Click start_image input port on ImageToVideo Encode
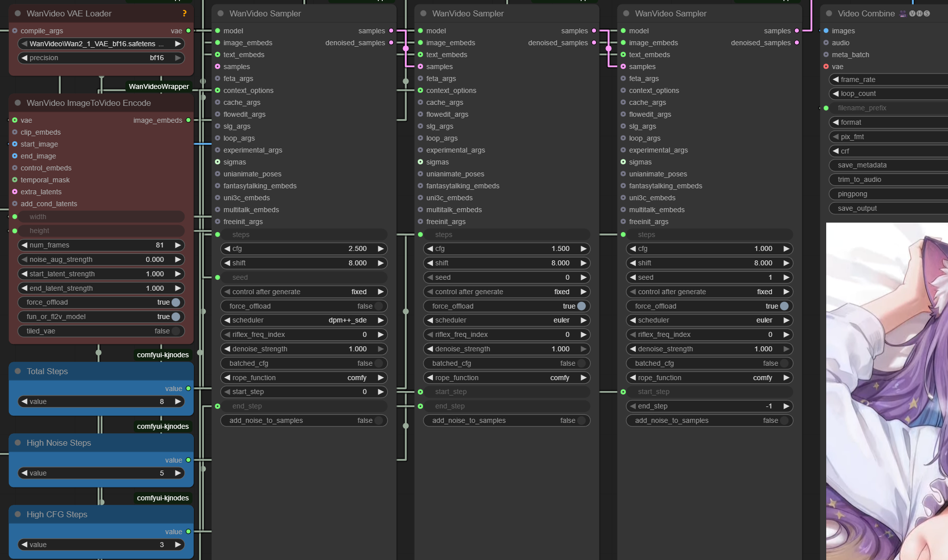The image size is (948, 560). click(15, 144)
